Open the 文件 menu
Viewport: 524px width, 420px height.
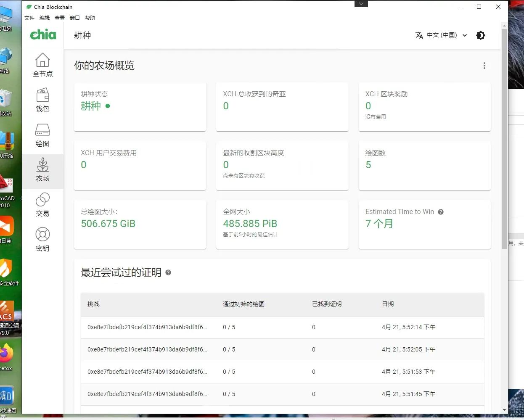[29, 18]
